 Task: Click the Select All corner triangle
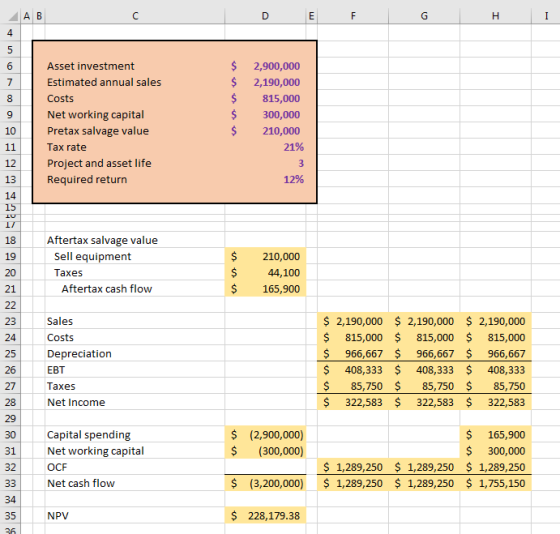pyautogui.click(x=13, y=16)
